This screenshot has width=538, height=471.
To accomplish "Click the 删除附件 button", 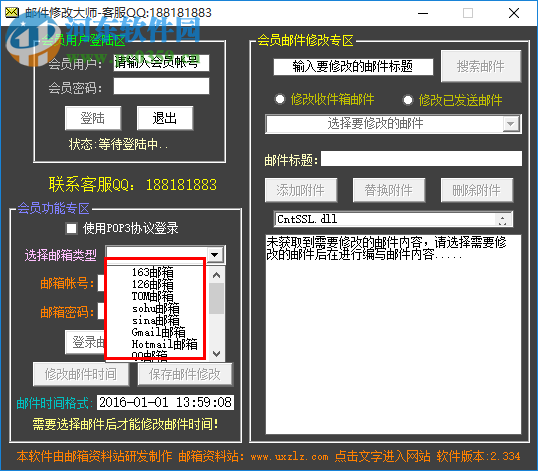I will point(477,190).
